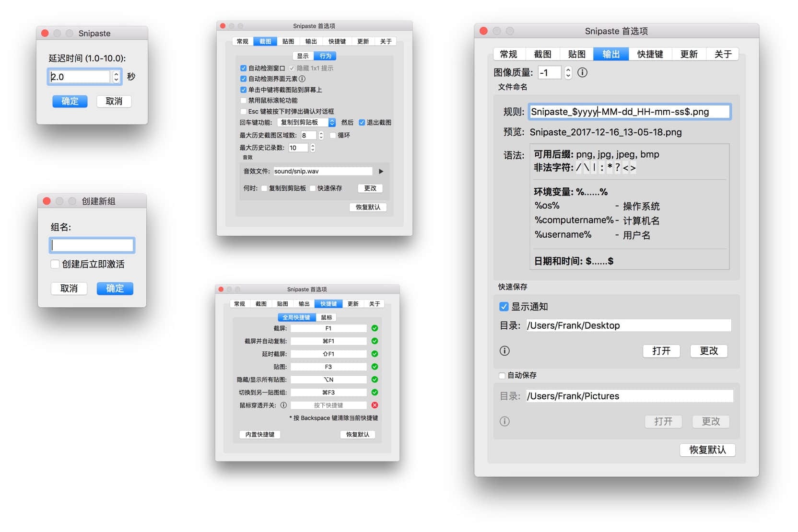
Task: Toggle 自动检测窗口 checkbox
Action: (243, 68)
